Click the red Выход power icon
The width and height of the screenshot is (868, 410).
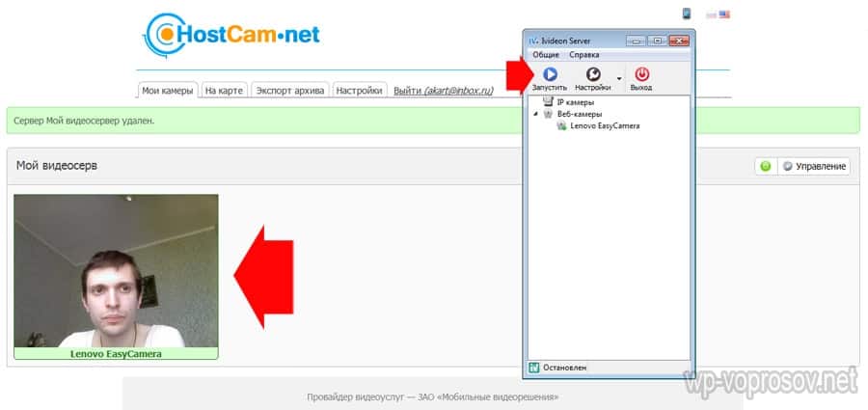click(641, 74)
